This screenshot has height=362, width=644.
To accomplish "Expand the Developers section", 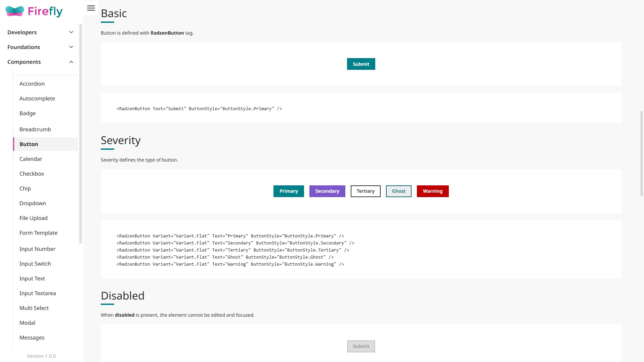I will tap(40, 32).
